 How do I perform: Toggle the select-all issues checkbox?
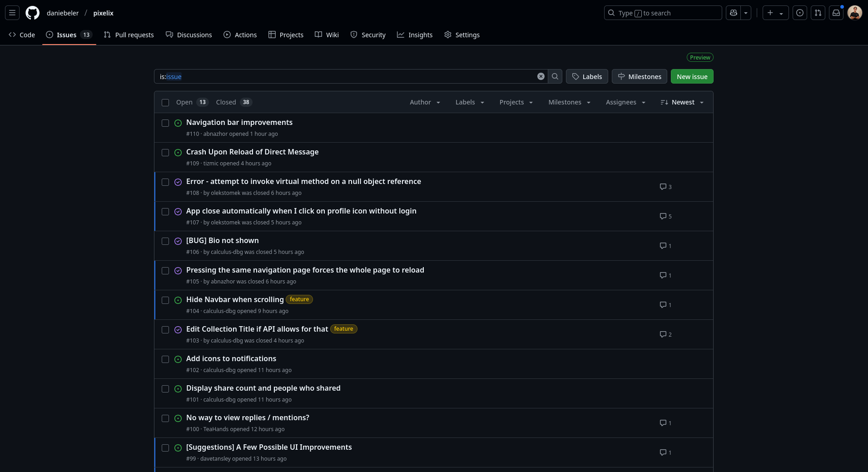point(165,103)
